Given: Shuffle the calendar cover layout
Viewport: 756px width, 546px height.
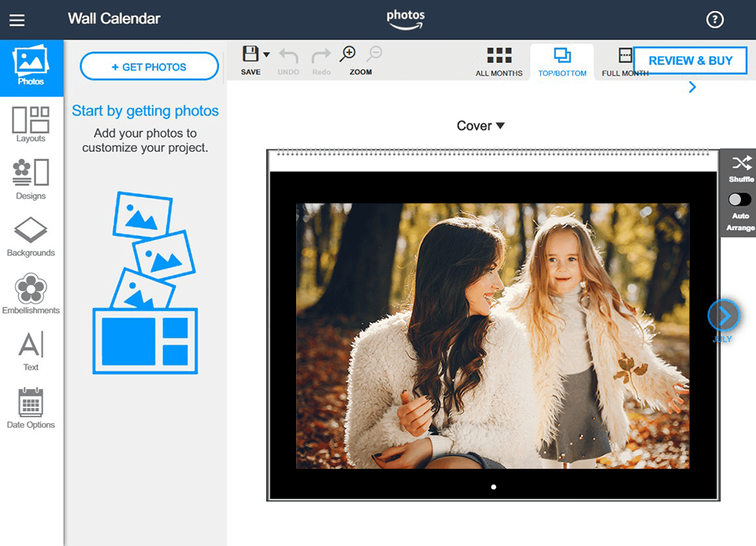Looking at the screenshot, I should click(x=740, y=166).
